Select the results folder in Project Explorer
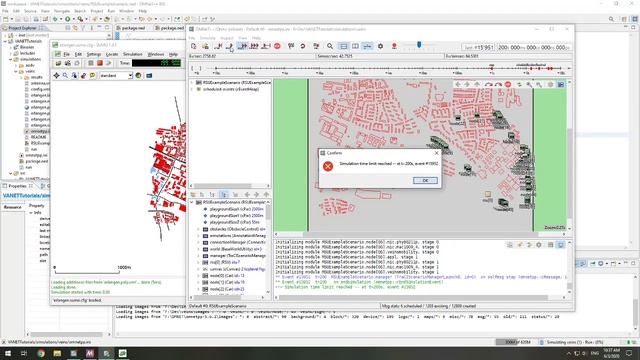 [36, 77]
